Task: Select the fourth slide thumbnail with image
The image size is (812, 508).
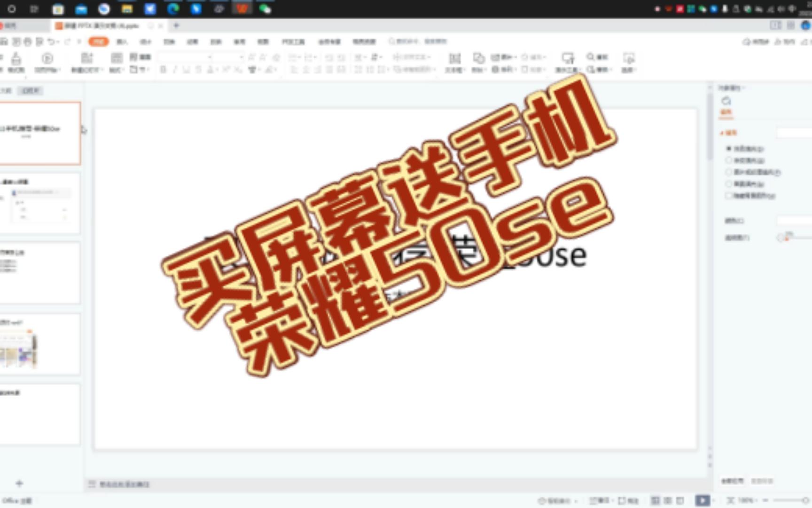Action: 39,344
